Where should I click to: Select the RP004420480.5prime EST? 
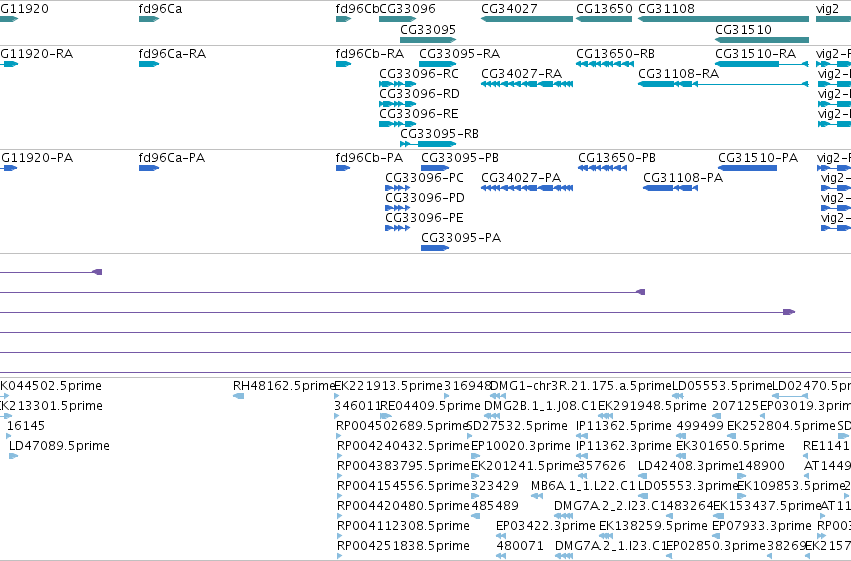click(339, 516)
